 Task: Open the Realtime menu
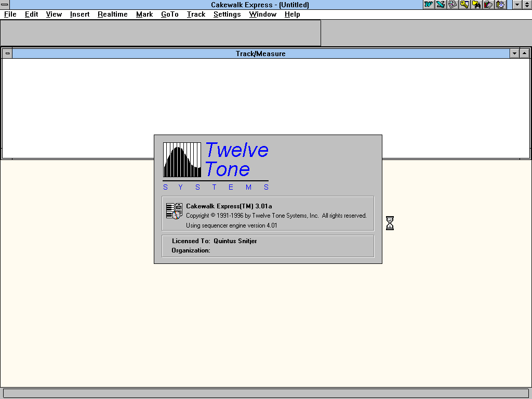pos(113,14)
